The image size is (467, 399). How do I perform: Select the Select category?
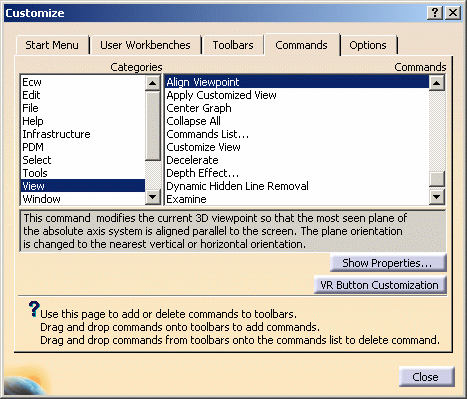(83, 160)
